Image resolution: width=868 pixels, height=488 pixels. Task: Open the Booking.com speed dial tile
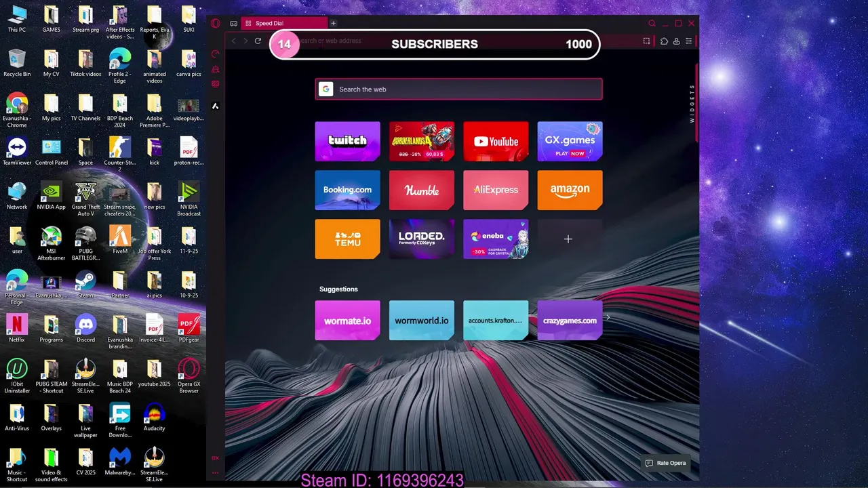click(x=347, y=190)
